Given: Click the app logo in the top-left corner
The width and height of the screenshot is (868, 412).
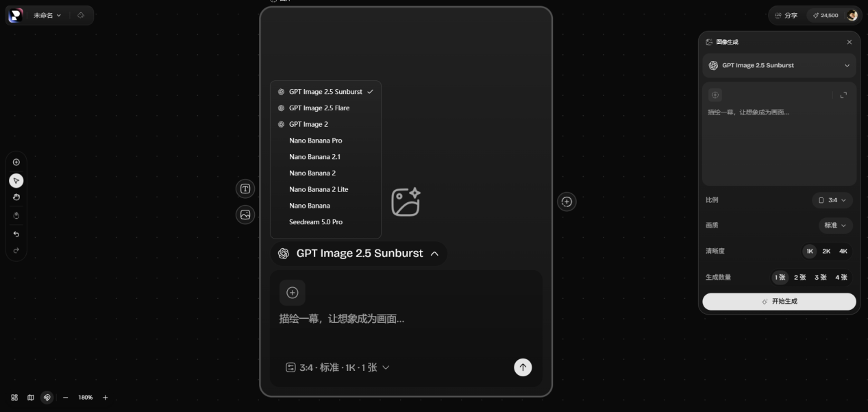Looking at the screenshot, I should point(15,15).
